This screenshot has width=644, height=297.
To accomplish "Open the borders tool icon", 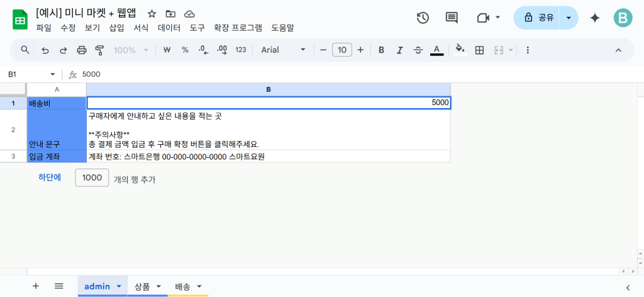I will pyautogui.click(x=479, y=50).
